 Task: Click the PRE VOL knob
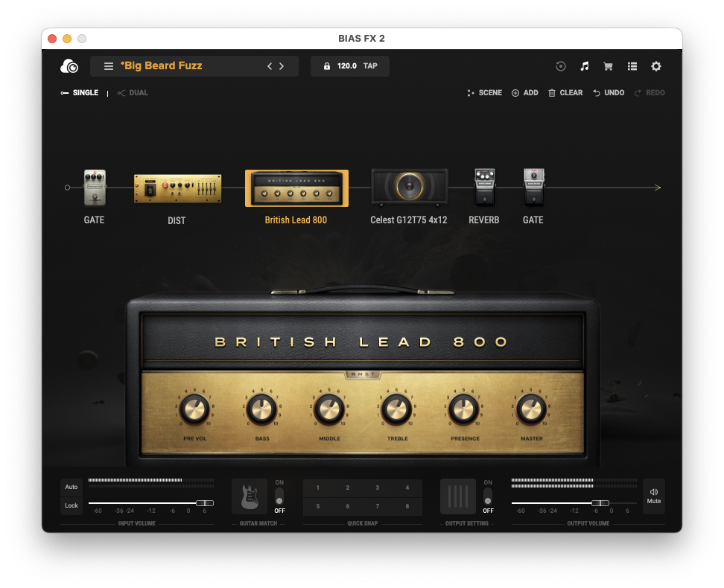pyautogui.click(x=194, y=409)
